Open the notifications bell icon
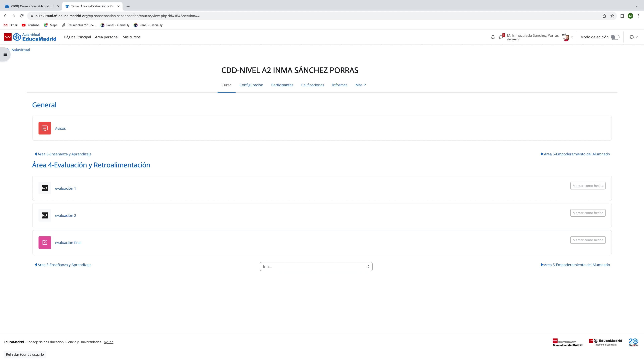644x362 pixels. [x=493, y=37]
